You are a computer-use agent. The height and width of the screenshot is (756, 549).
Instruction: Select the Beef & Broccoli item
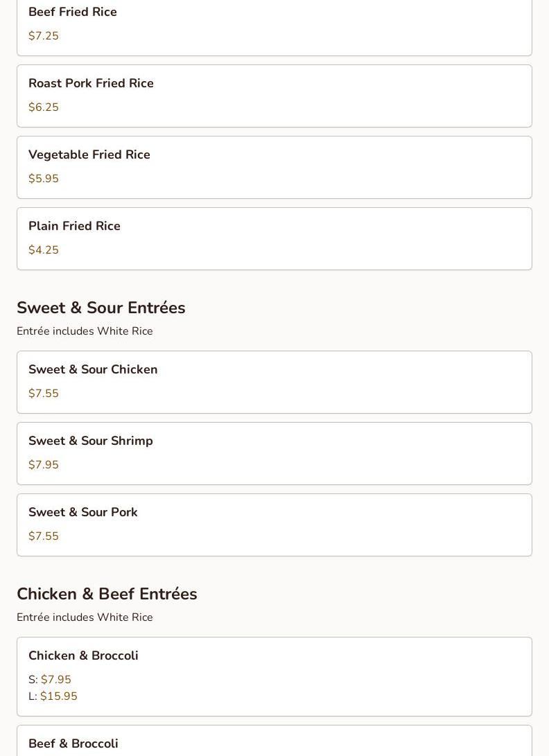pos(274,741)
